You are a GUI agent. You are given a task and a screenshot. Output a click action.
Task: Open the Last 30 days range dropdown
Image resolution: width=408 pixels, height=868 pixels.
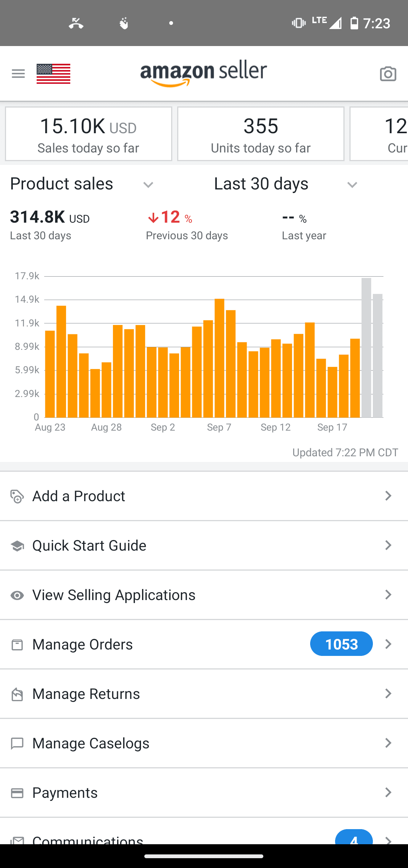tap(352, 185)
